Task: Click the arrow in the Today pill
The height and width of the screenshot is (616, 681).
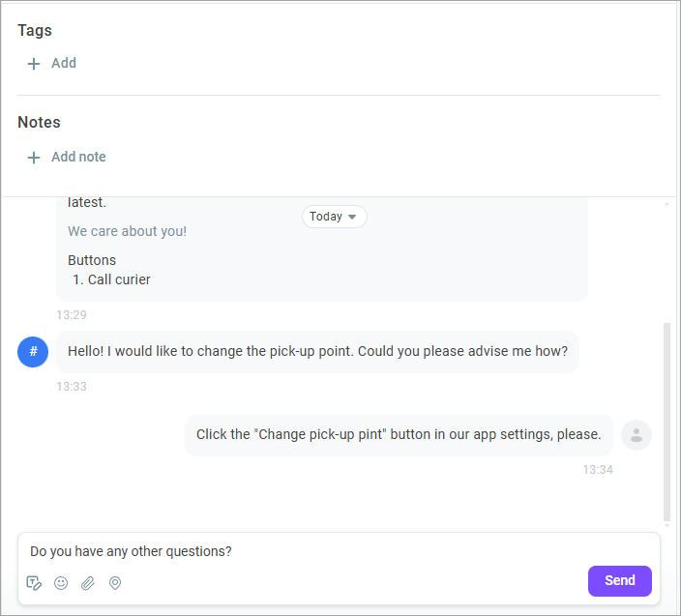Action: tap(352, 217)
